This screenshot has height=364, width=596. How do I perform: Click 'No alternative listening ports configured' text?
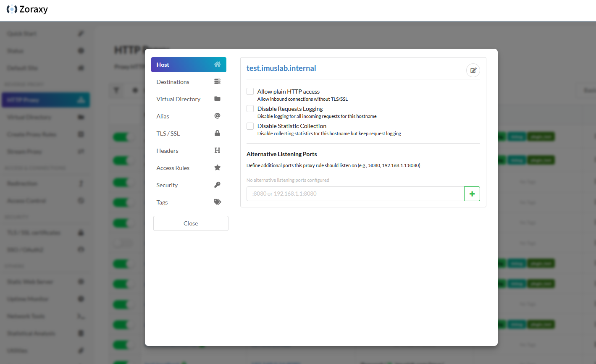tap(288, 180)
